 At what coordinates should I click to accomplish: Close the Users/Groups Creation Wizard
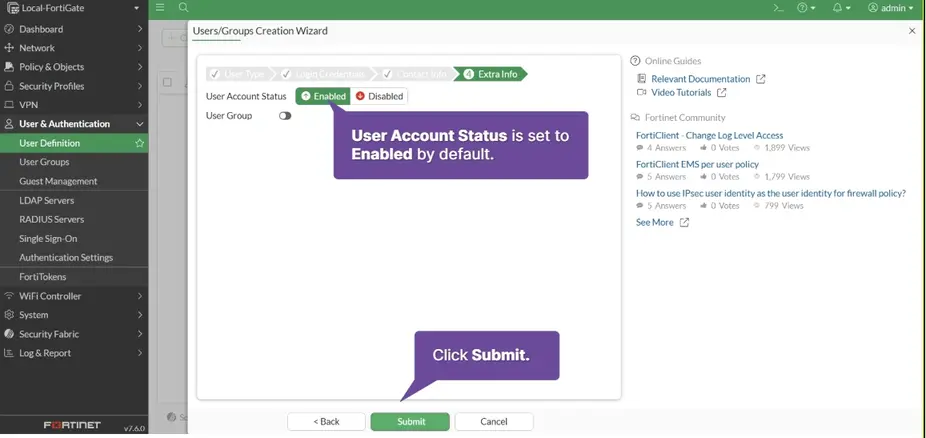pos(912,31)
